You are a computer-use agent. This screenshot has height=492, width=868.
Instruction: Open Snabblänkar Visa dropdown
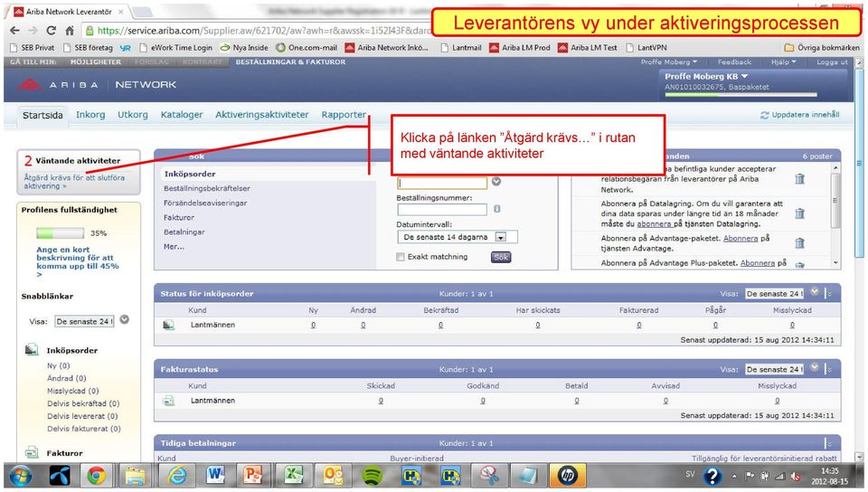point(84,321)
